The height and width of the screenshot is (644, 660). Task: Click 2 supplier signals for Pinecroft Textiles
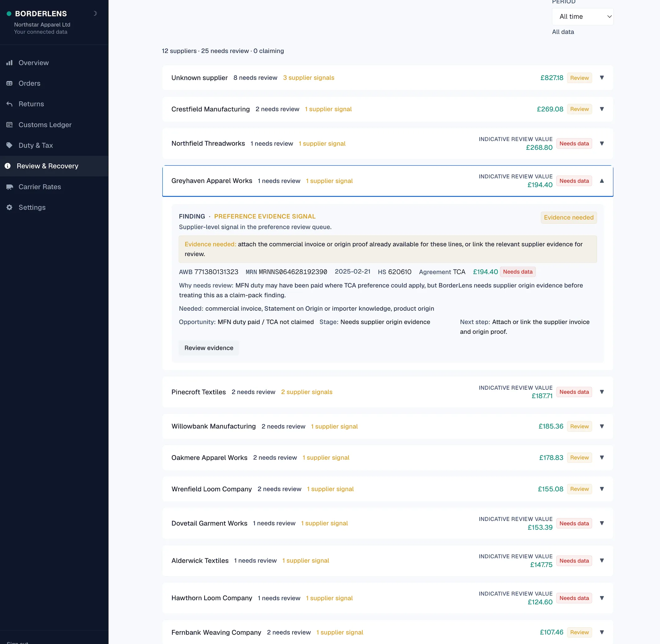307,392
